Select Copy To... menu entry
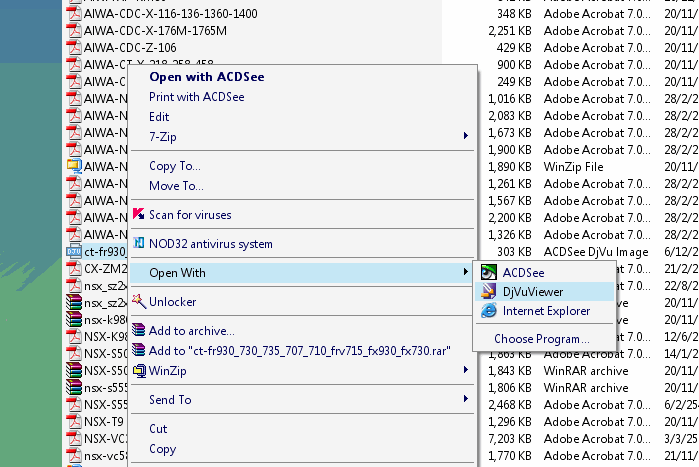This screenshot has width=699, height=467. coord(175,166)
